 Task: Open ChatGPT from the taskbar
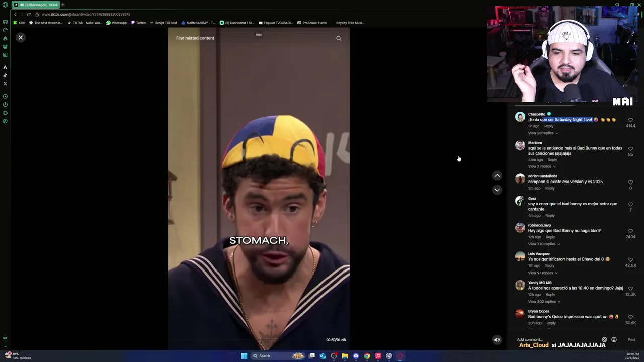point(389,356)
